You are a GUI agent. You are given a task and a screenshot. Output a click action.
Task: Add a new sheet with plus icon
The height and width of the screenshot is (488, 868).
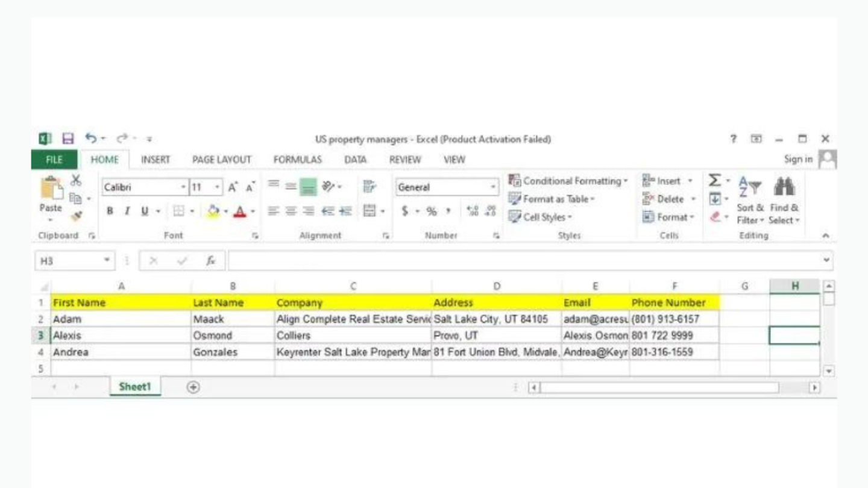(193, 387)
